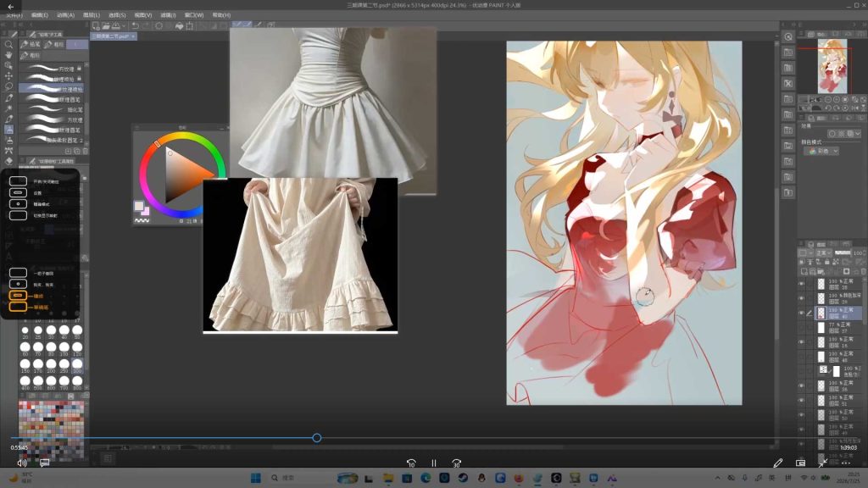The width and height of the screenshot is (868, 488).
Task: Click the new canvas icon in command bar
Action: tap(96, 25)
